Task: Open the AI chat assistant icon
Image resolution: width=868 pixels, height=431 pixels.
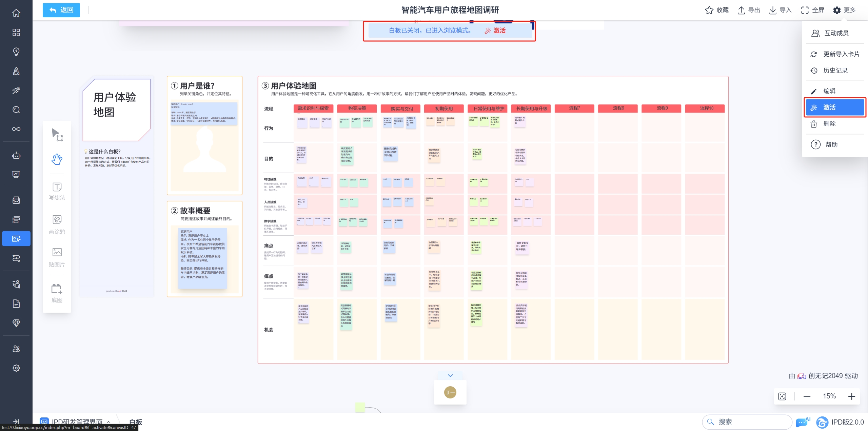Action: [x=803, y=422]
